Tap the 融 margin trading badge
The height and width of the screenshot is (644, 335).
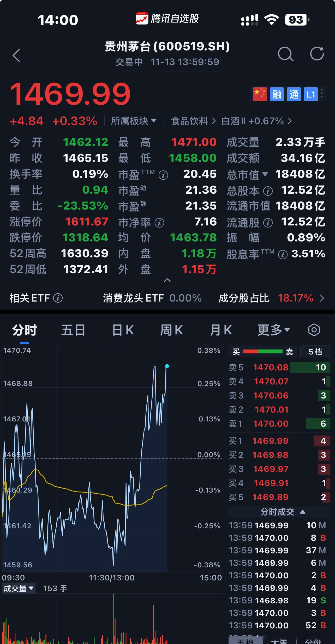(277, 94)
